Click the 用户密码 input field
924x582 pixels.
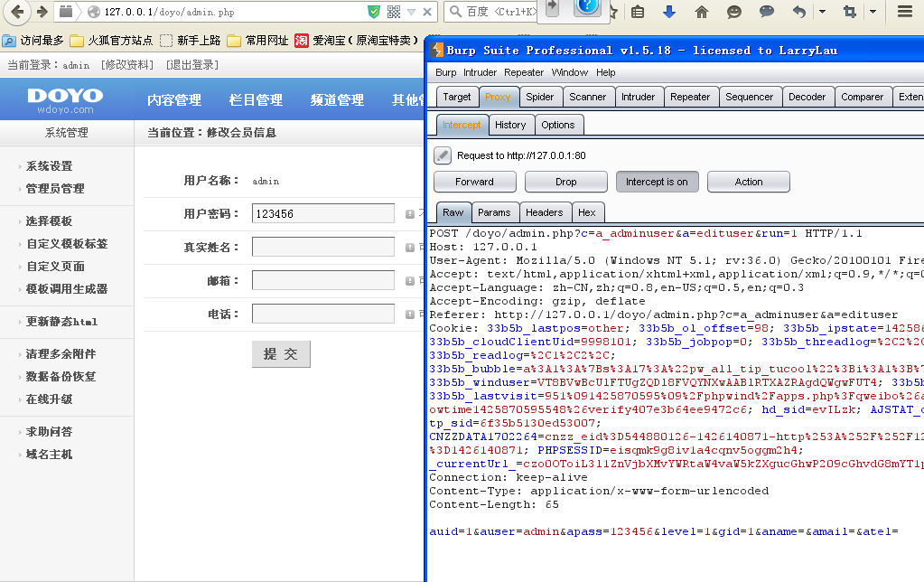click(x=323, y=213)
